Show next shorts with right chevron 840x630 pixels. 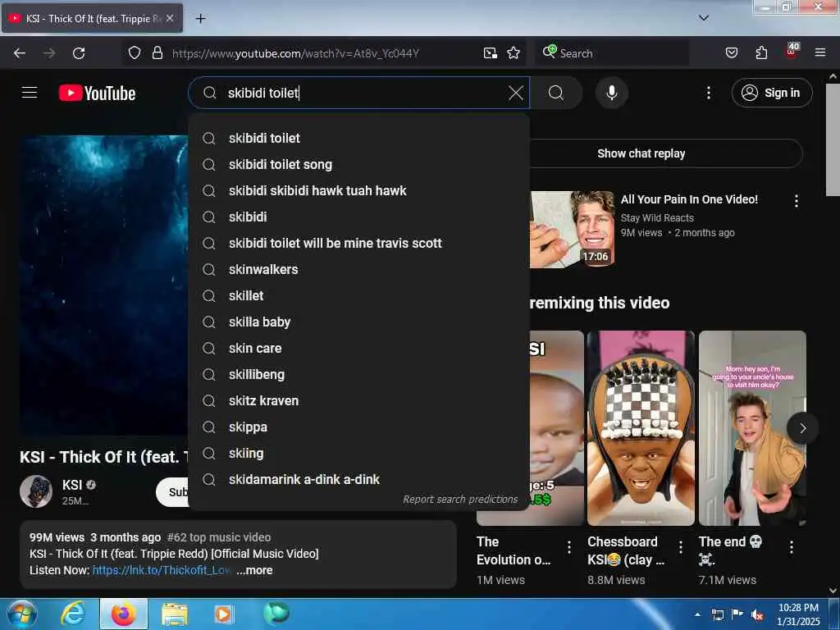802,428
